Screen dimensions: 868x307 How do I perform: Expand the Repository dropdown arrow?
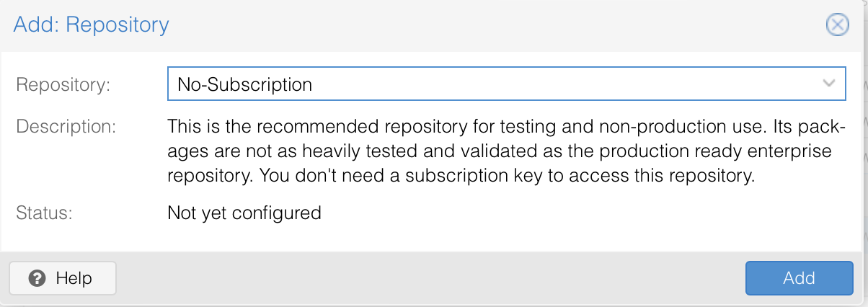(x=828, y=84)
